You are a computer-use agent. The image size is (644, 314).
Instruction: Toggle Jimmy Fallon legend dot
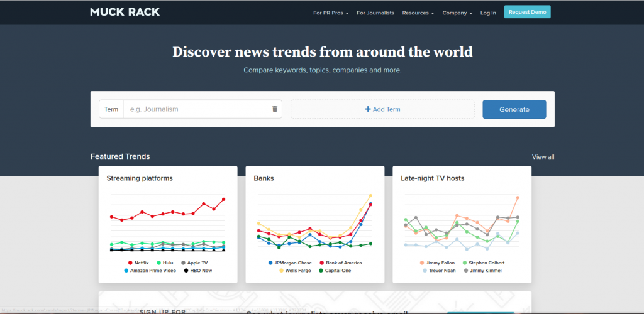coord(422,263)
